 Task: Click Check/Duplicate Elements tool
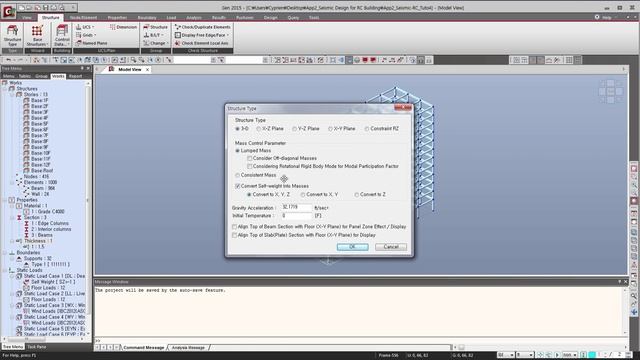point(202,27)
